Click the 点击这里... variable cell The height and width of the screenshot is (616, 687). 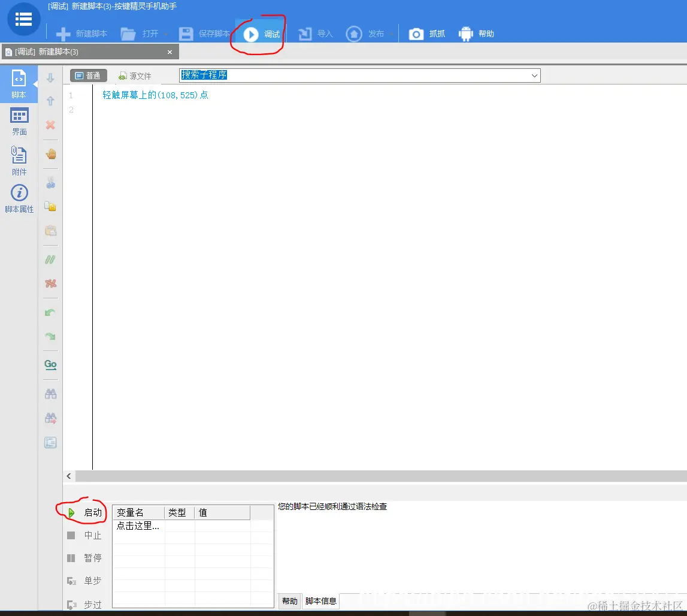[138, 526]
